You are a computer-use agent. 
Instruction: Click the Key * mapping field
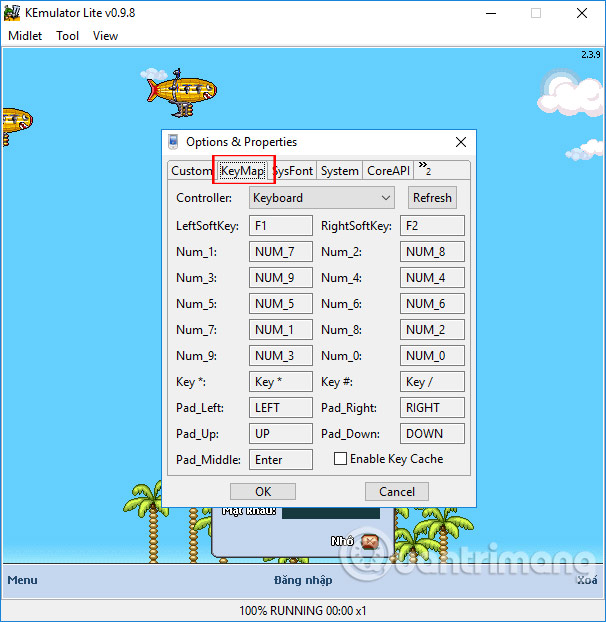281,382
